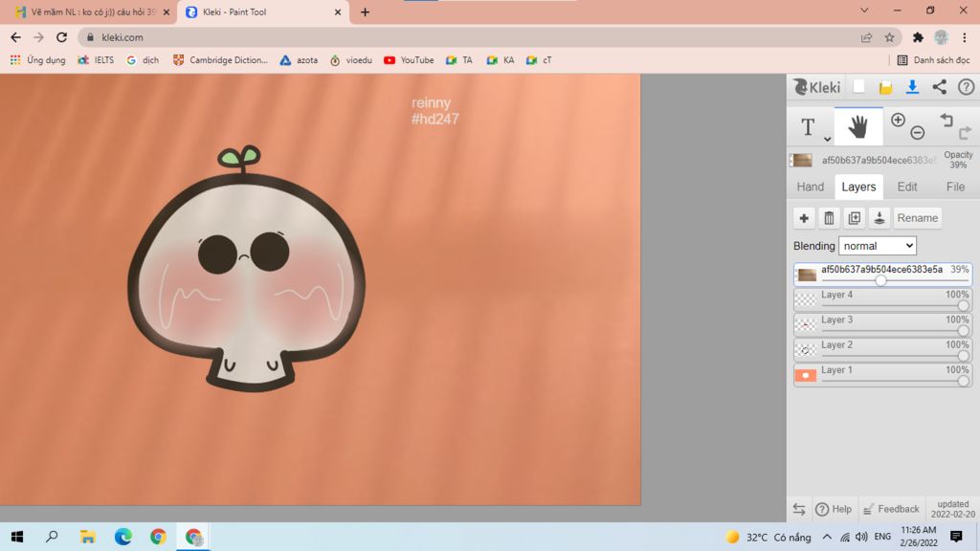
Task: Open the YouTube bookmark
Action: (x=409, y=60)
